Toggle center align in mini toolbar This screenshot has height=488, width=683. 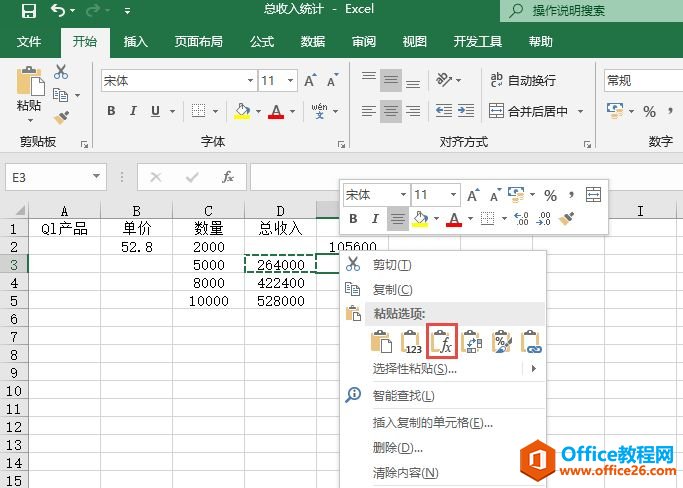(397, 219)
